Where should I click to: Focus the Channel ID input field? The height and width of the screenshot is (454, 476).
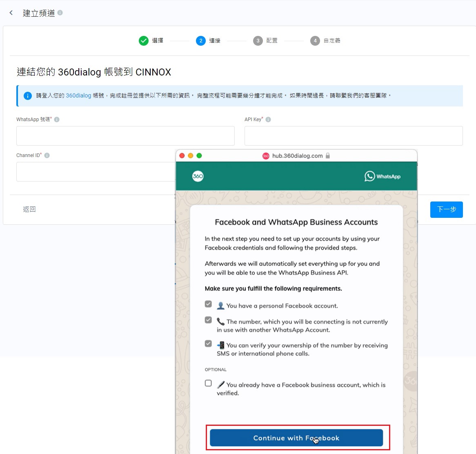click(96, 172)
